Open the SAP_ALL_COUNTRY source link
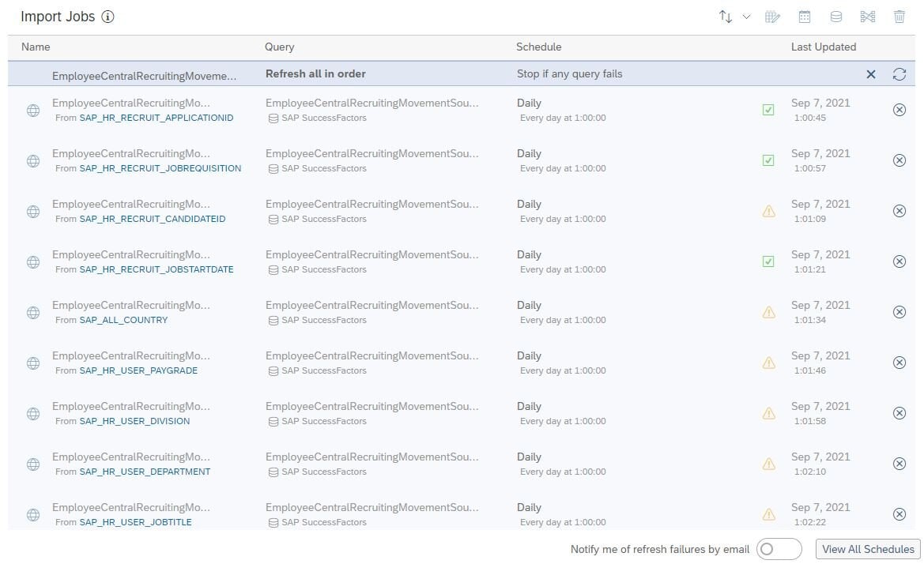Viewport: 924px width, 564px height. pos(123,320)
